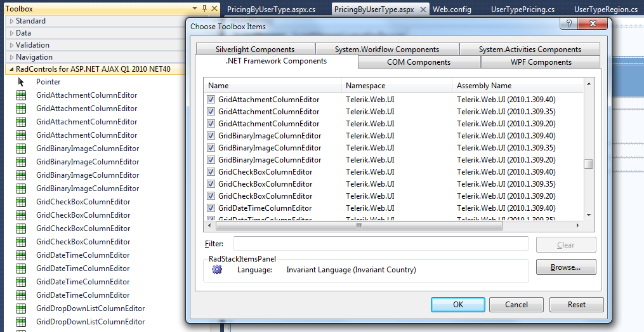
Task: Expand the Validation toolbox group
Action: pyautogui.click(x=11, y=45)
